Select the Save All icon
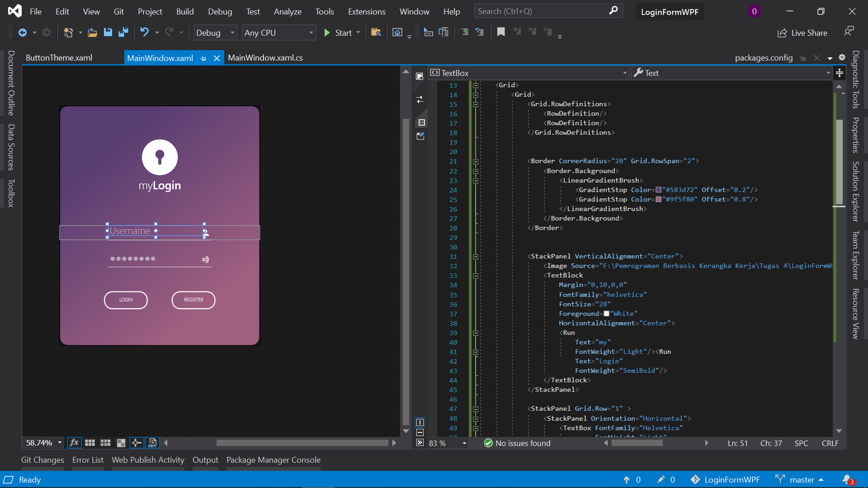 coord(123,32)
